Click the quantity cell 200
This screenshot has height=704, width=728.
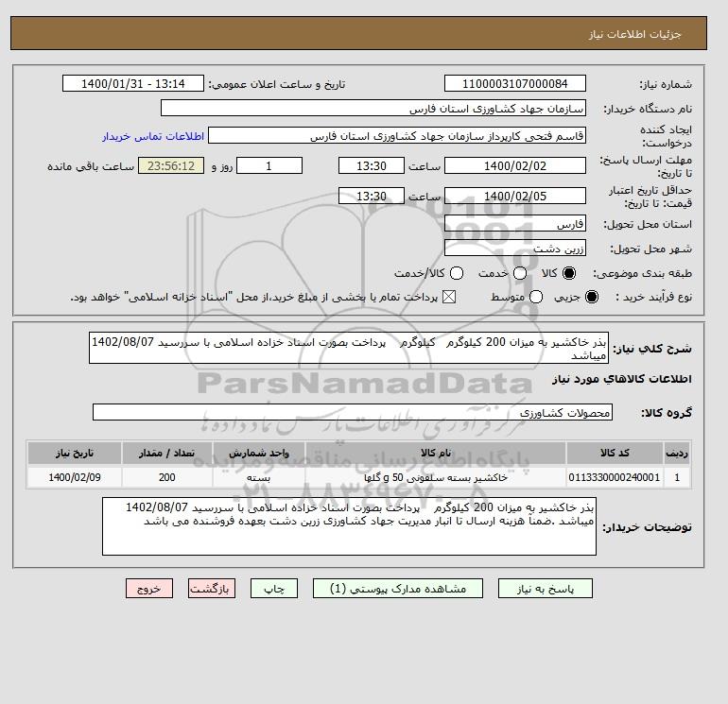point(167,477)
